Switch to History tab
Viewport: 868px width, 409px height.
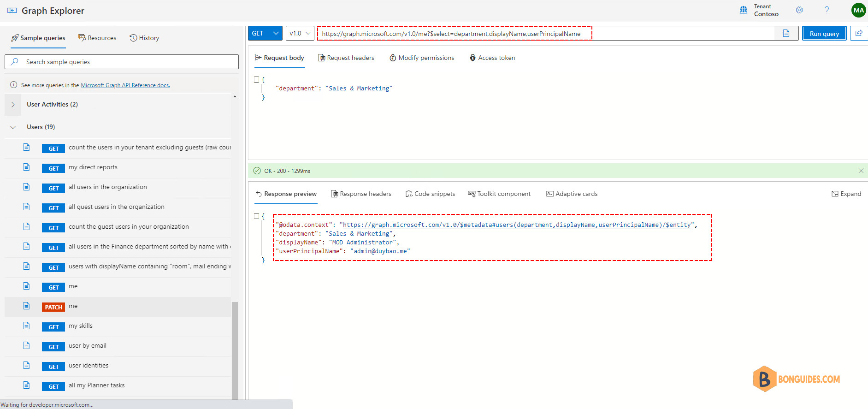pyautogui.click(x=144, y=38)
